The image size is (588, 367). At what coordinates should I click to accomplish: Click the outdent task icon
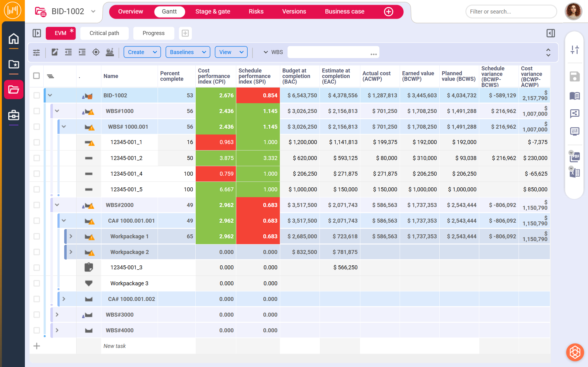[68, 52]
